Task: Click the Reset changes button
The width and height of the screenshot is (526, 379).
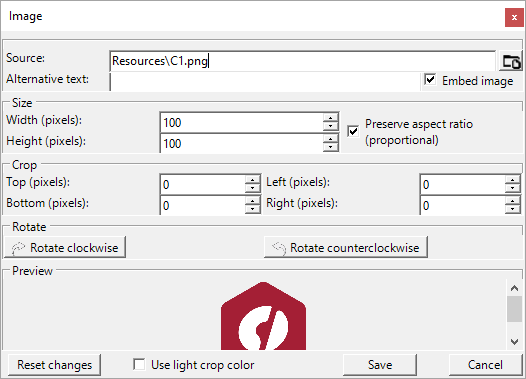Action: pyautogui.click(x=54, y=365)
